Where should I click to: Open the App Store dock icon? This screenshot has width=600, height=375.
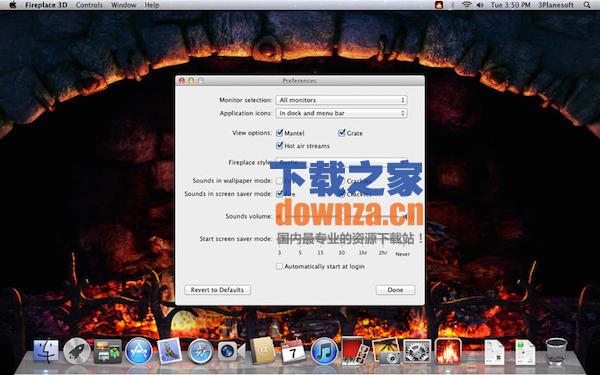click(139, 351)
